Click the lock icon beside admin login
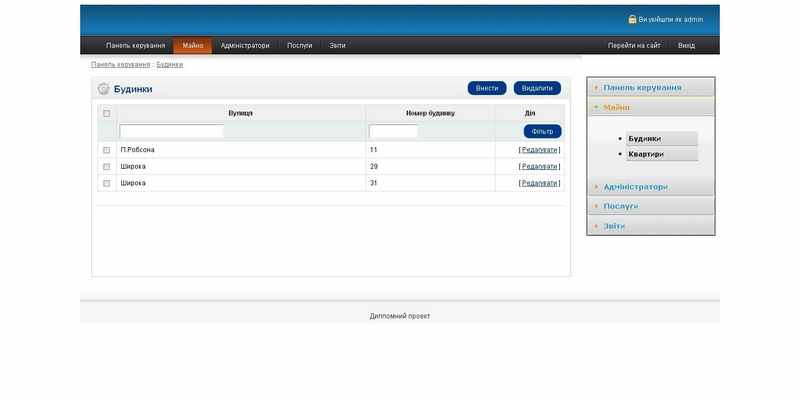 tap(632, 19)
